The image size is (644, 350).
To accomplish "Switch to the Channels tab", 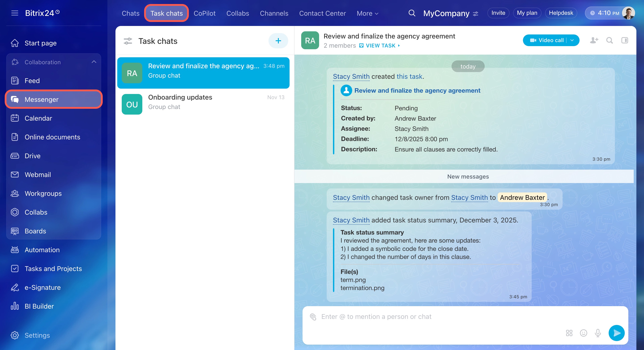I will pyautogui.click(x=274, y=13).
